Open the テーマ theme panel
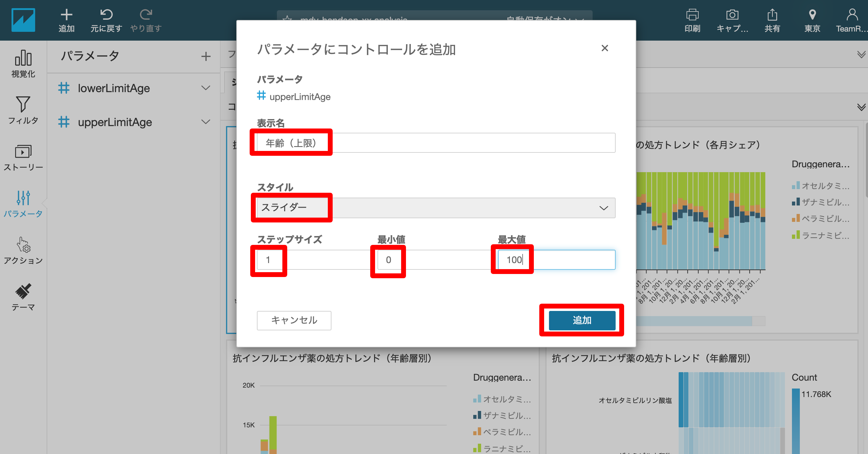The width and height of the screenshot is (868, 454). pyautogui.click(x=23, y=297)
